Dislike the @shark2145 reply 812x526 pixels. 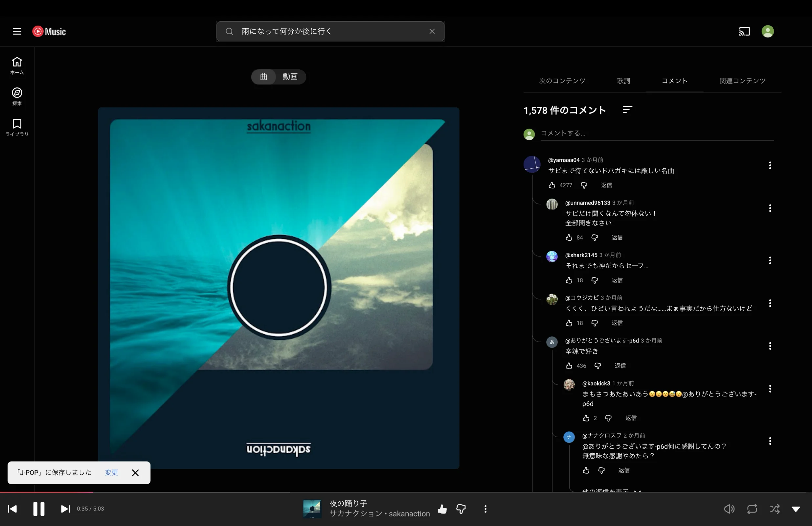point(595,280)
